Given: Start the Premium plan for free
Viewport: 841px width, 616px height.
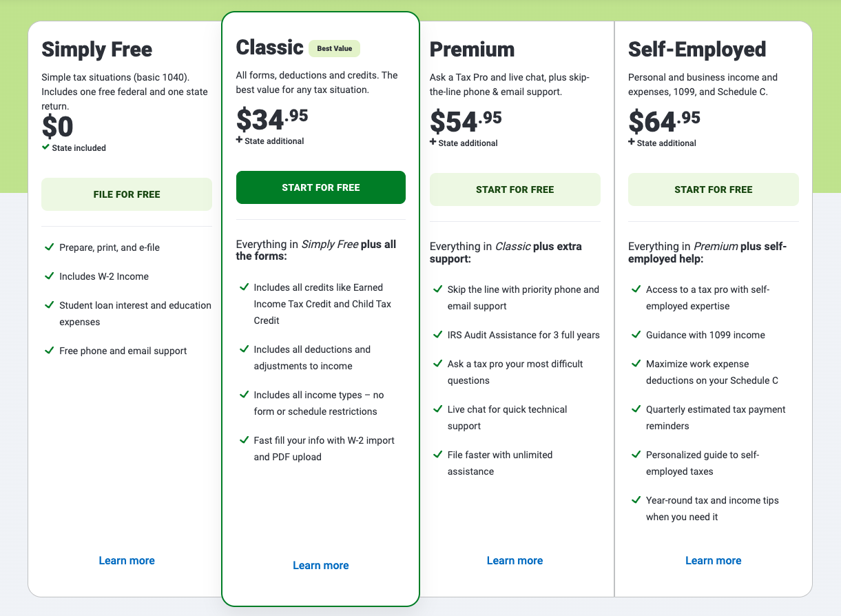Looking at the screenshot, I should [515, 189].
